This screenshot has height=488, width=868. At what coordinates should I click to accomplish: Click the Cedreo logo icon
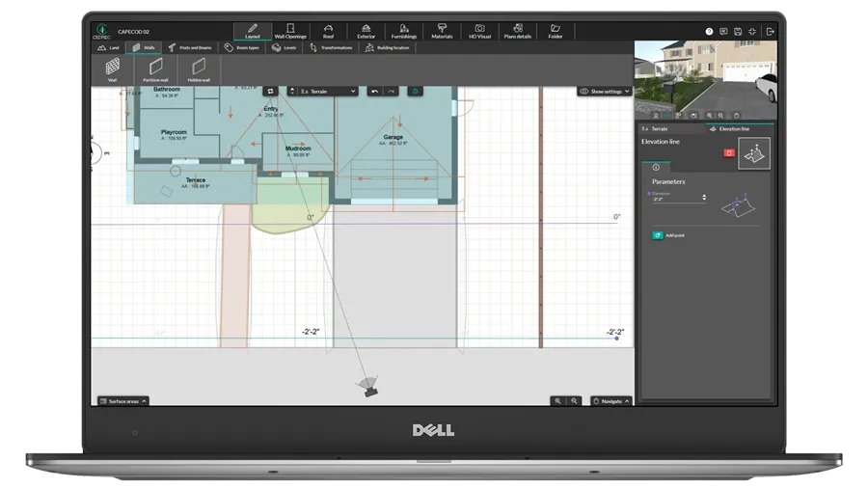click(101, 31)
